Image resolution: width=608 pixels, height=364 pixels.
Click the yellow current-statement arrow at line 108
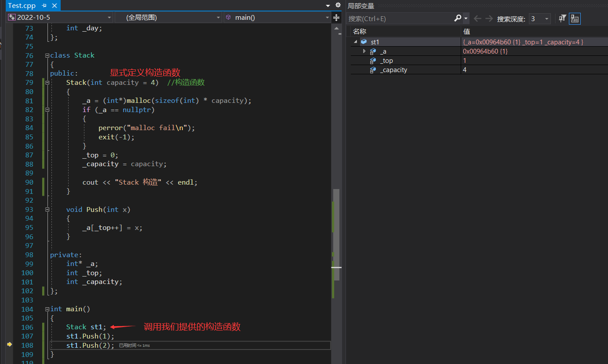9,345
